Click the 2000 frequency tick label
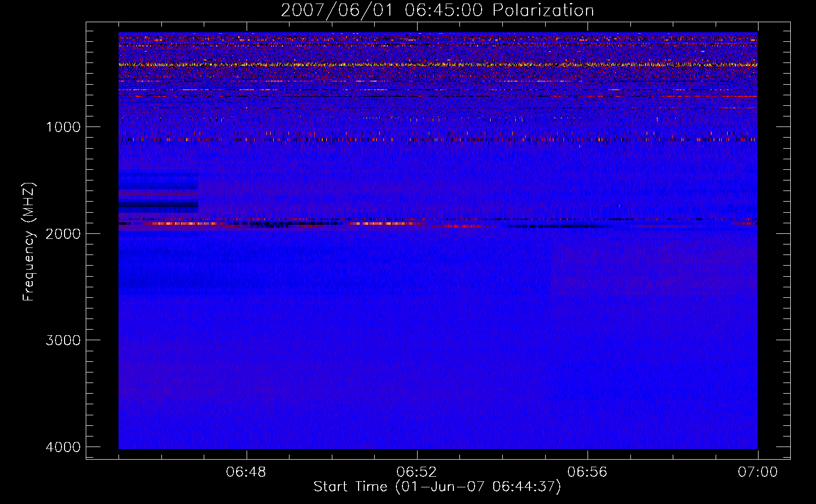 (x=63, y=233)
